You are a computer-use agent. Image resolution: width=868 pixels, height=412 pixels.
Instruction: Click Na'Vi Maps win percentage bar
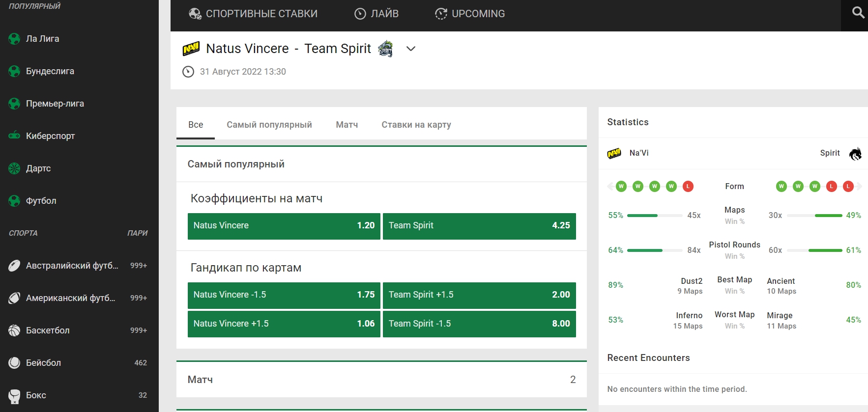654,216
